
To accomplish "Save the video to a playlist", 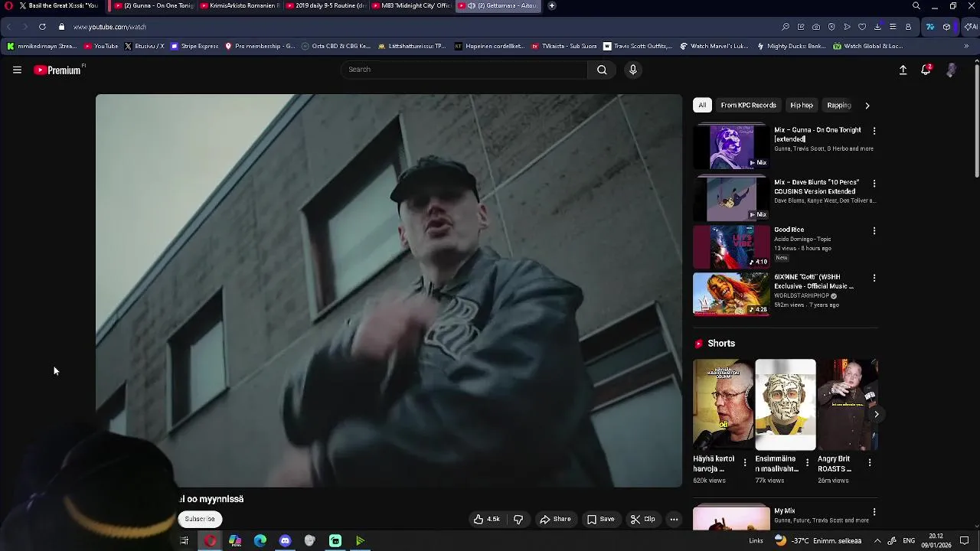I will click(600, 519).
